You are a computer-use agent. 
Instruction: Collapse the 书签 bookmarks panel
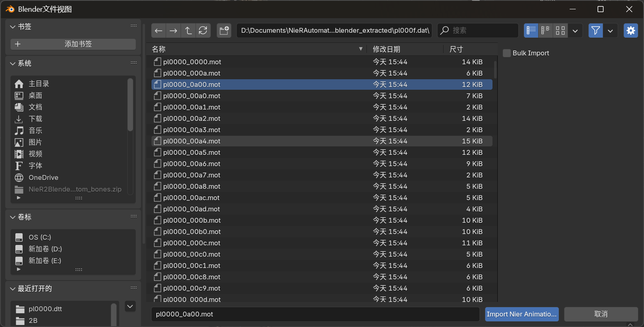(13, 27)
